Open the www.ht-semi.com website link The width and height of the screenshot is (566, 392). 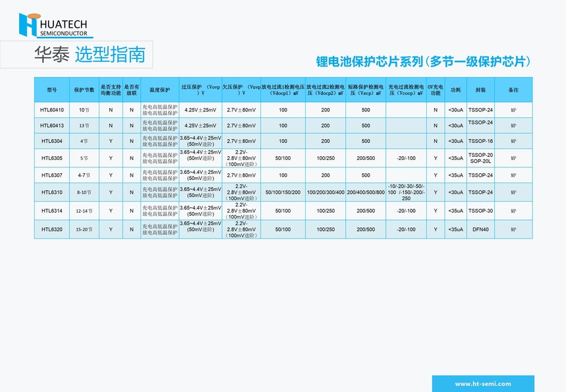pos(483,383)
